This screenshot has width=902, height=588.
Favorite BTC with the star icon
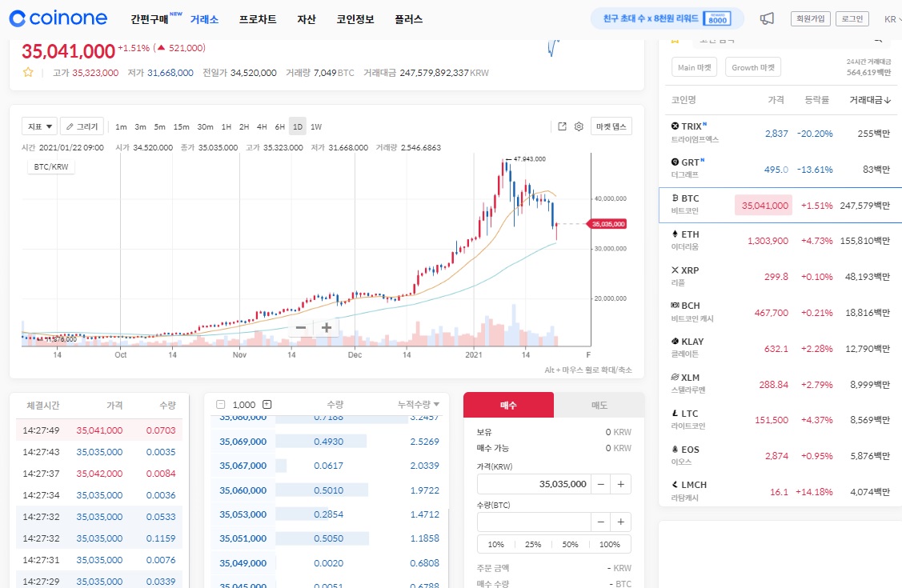click(x=27, y=73)
